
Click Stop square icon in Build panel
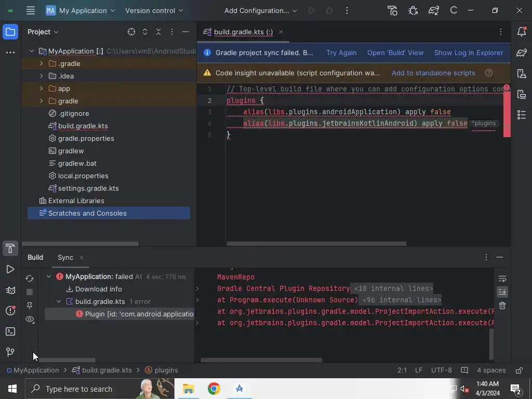click(x=30, y=292)
